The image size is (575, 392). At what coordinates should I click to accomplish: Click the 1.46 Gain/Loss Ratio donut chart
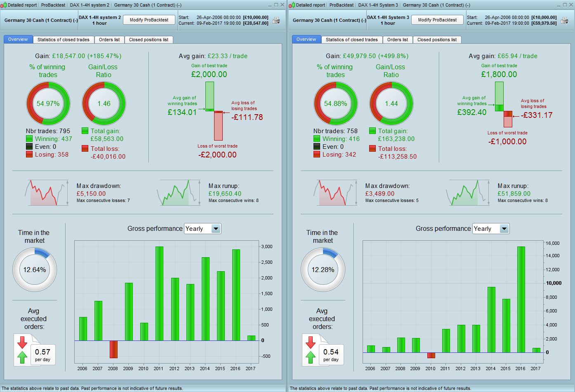pos(104,103)
